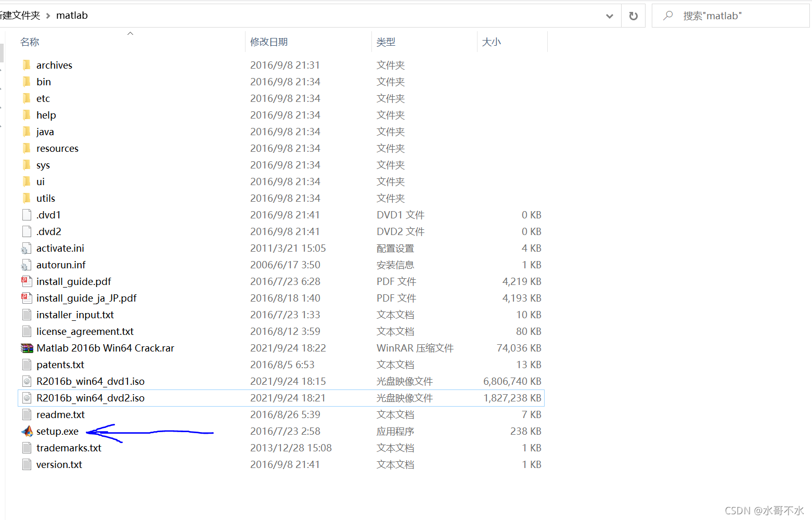
Task: Select the R2016b_win64_dvd2.iso file name
Action: [x=91, y=398]
